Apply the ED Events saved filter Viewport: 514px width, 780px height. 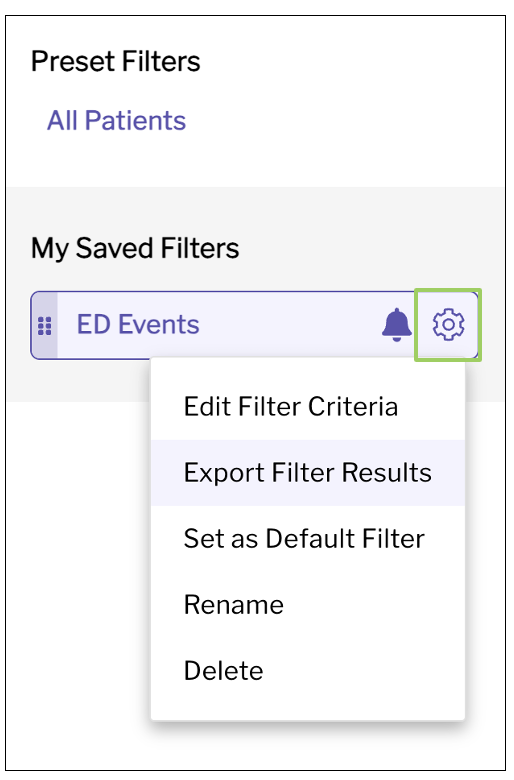point(138,324)
